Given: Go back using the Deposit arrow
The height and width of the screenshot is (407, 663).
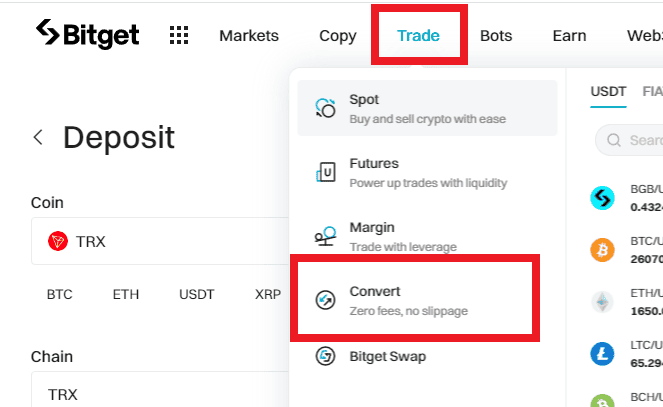Looking at the screenshot, I should [38, 137].
